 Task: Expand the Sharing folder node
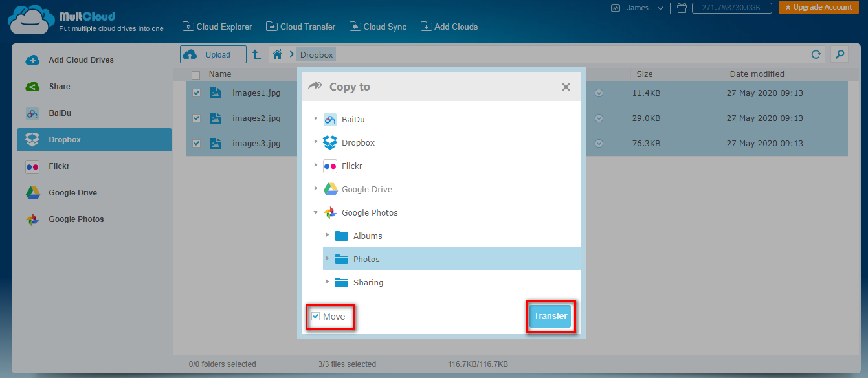[x=328, y=282]
